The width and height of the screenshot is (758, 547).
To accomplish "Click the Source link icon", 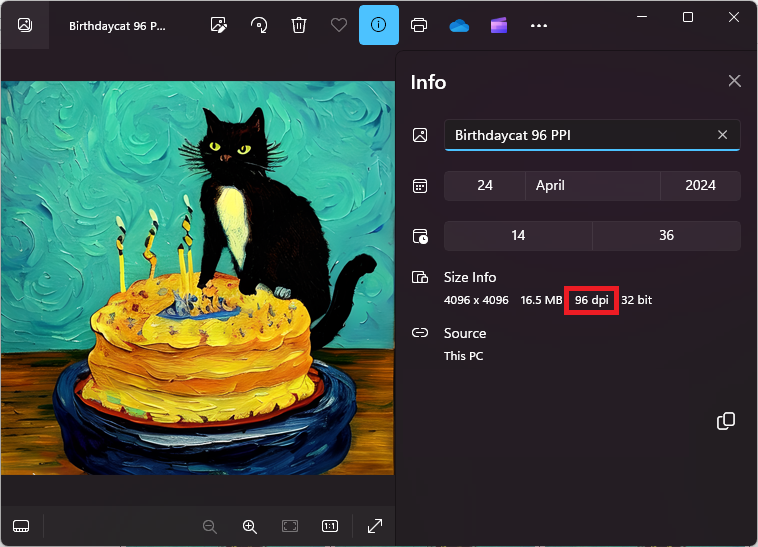I will 420,332.
